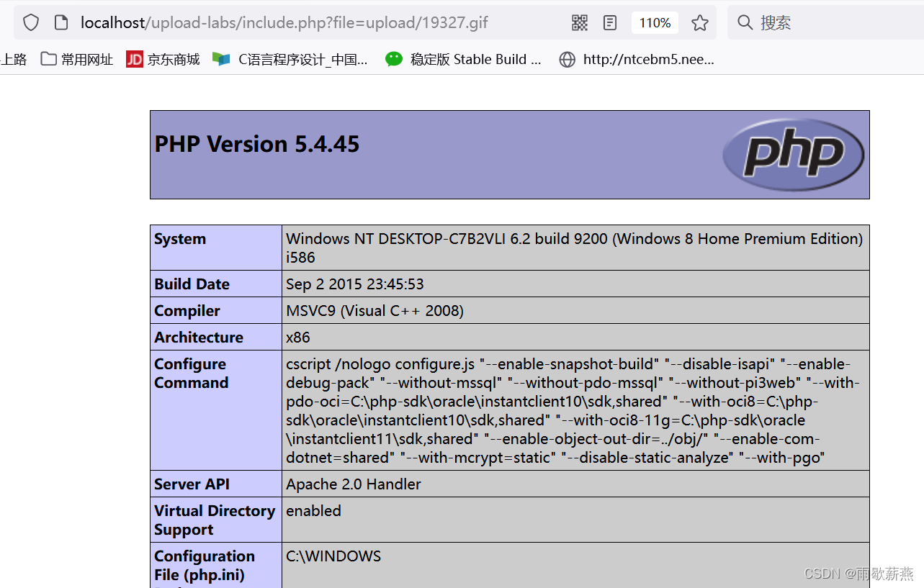Toggle reader view icon
This screenshot has width=924, height=588.
[610, 23]
